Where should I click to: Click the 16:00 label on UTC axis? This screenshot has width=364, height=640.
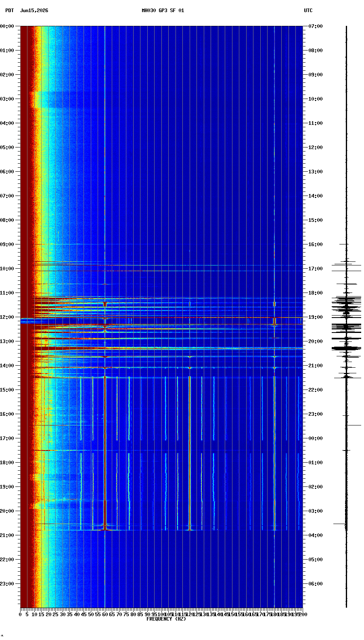[x=316, y=244]
